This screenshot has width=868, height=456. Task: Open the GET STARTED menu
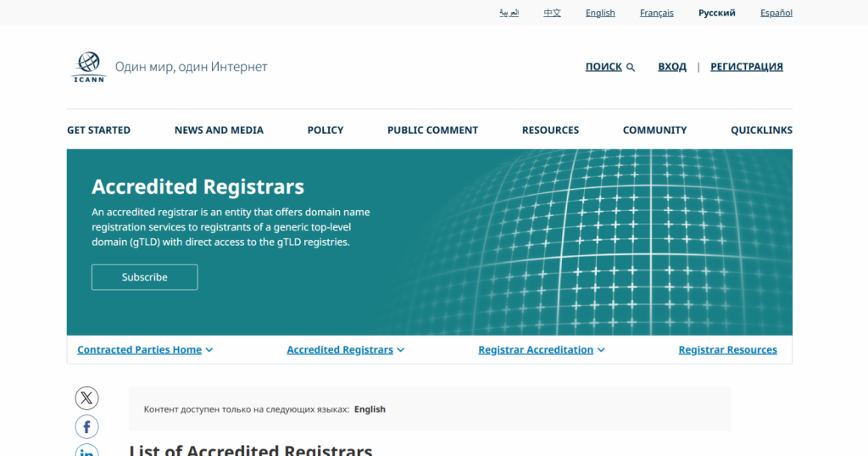(x=98, y=130)
